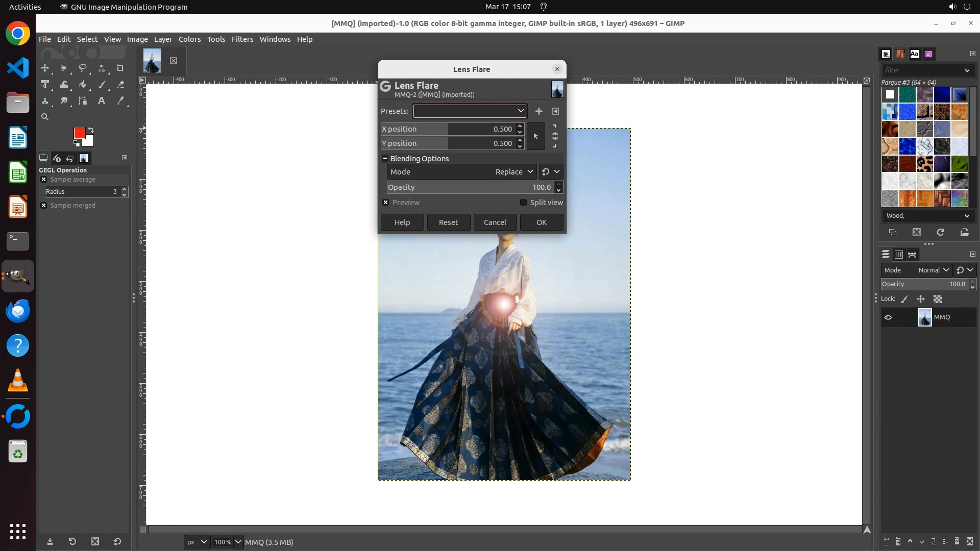This screenshot has width=980, height=551.
Task: Disable the Preview checkbox in Lens Flare
Action: coord(386,203)
